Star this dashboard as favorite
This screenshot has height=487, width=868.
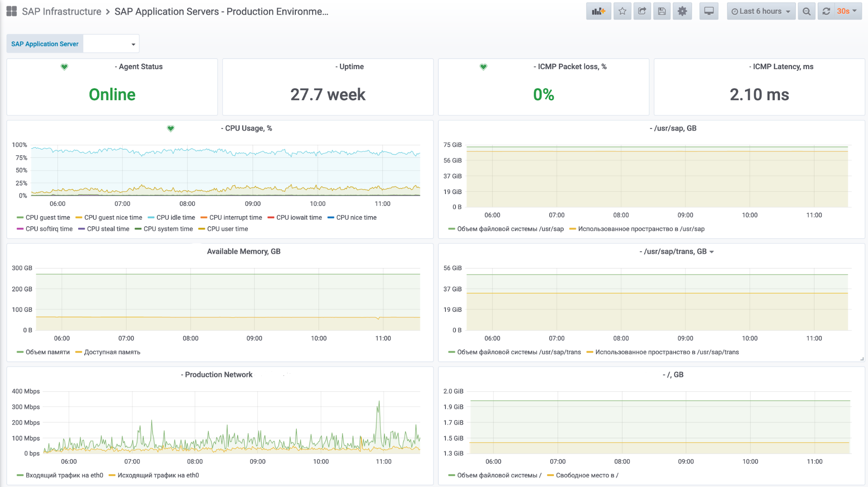pos(622,11)
